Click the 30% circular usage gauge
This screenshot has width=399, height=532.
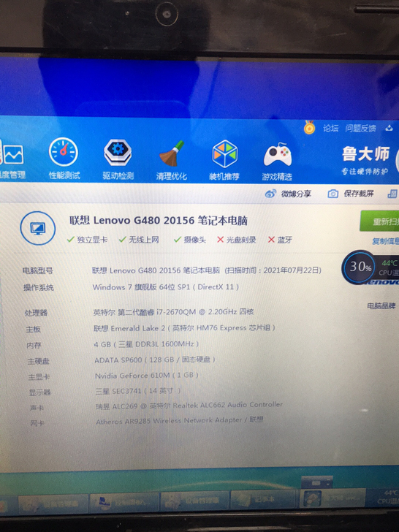[x=360, y=267]
